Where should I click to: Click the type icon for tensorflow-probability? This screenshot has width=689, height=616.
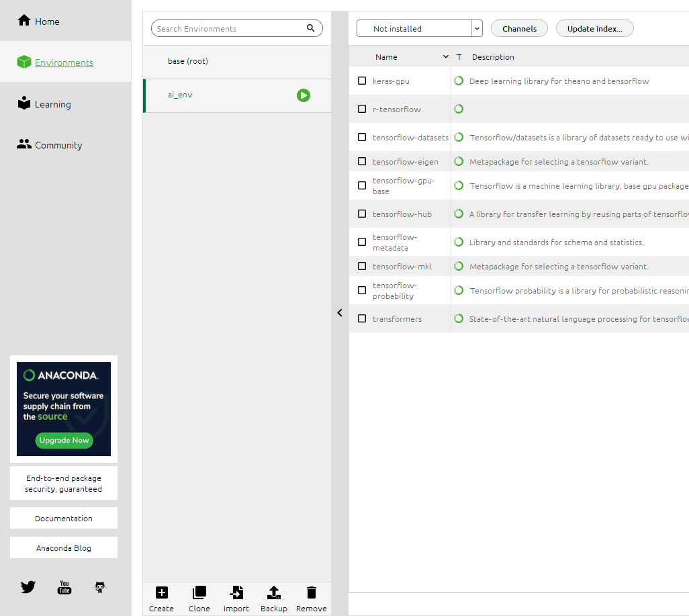tap(458, 290)
